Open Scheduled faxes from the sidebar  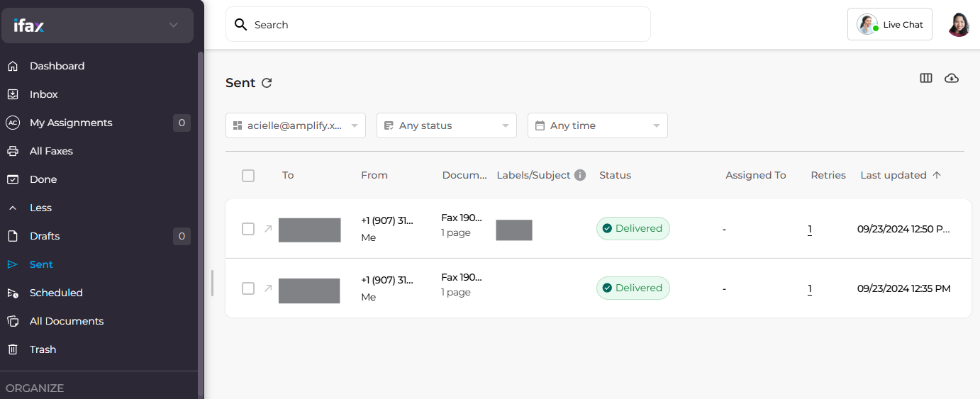click(x=56, y=293)
